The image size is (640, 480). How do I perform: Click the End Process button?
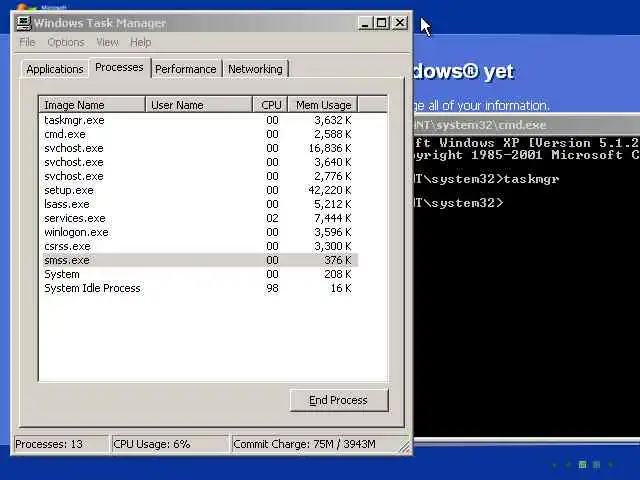tap(339, 400)
